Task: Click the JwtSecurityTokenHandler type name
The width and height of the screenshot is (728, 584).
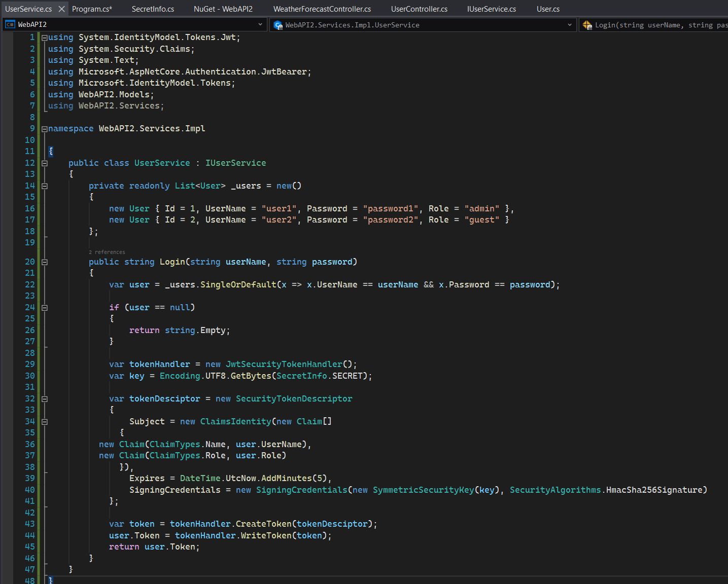Action: pos(284,364)
